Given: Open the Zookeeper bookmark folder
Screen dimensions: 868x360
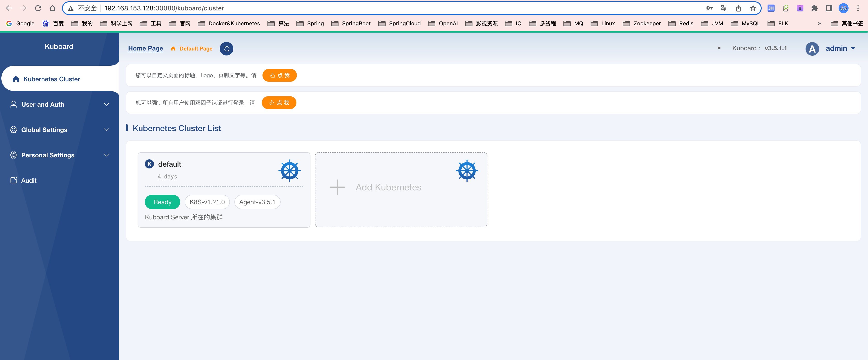Looking at the screenshot, I should [641, 23].
